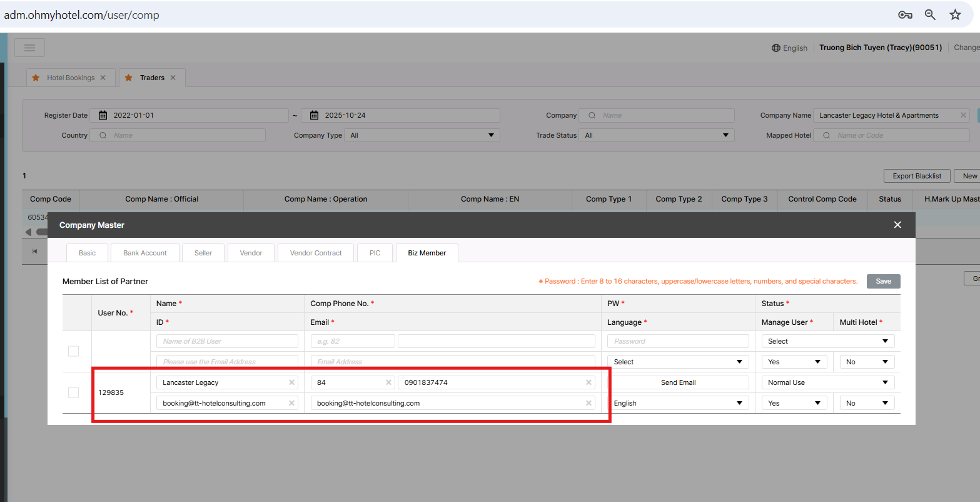Viewport: 980px width, 502px height.
Task: Switch to the Vendor Contract tab
Action: pyautogui.click(x=316, y=253)
